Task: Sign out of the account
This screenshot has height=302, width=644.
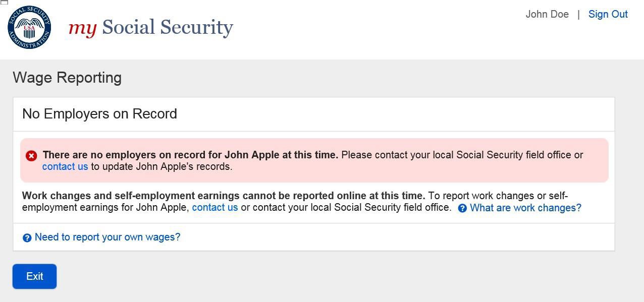Action: coord(608,14)
